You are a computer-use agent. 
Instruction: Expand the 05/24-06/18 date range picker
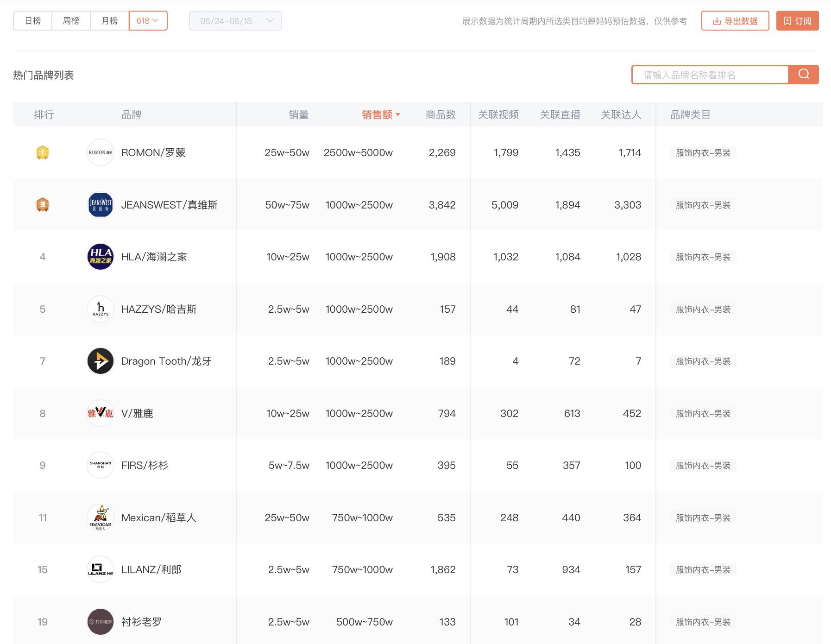235,21
